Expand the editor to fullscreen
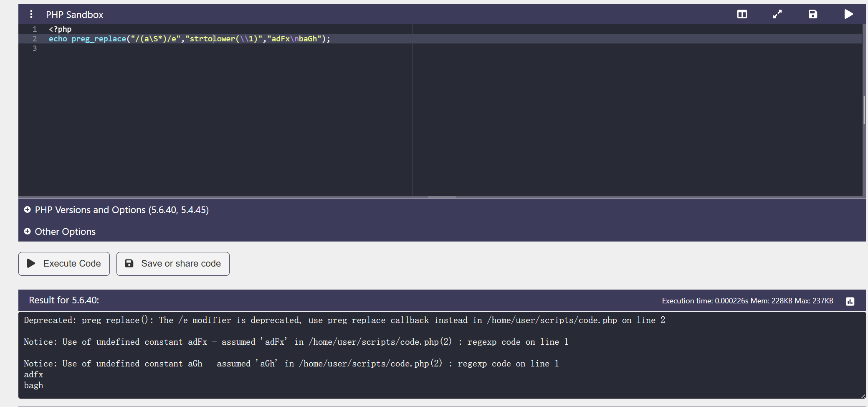 click(x=777, y=14)
